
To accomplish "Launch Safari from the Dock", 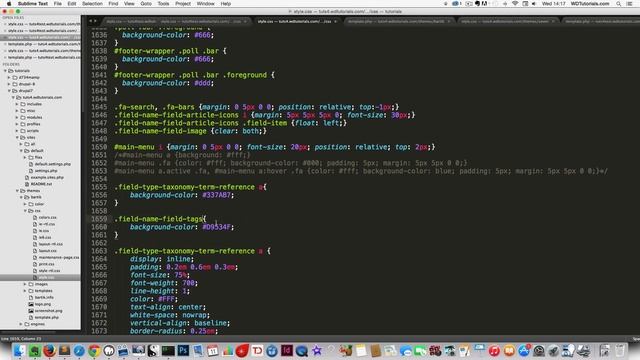I will 79,351.
